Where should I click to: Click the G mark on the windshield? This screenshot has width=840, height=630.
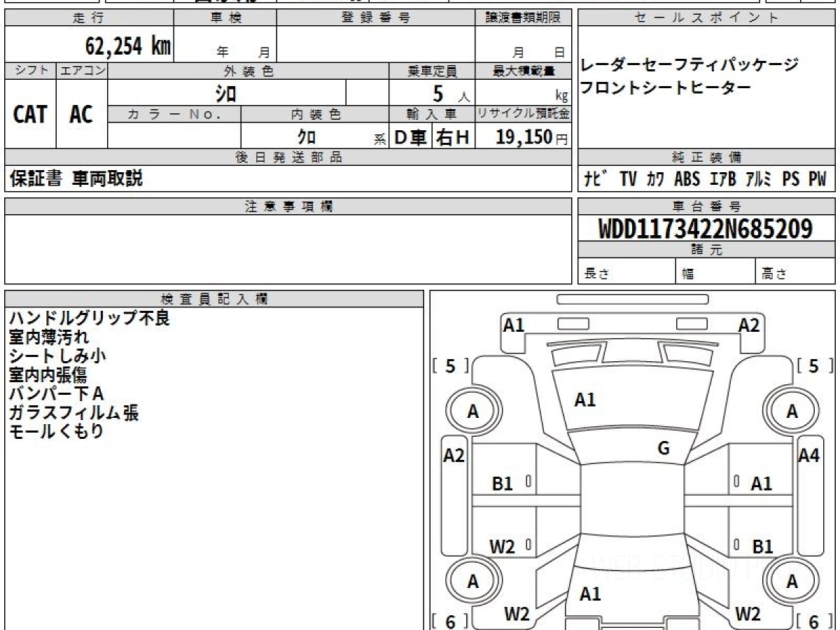[x=664, y=449]
